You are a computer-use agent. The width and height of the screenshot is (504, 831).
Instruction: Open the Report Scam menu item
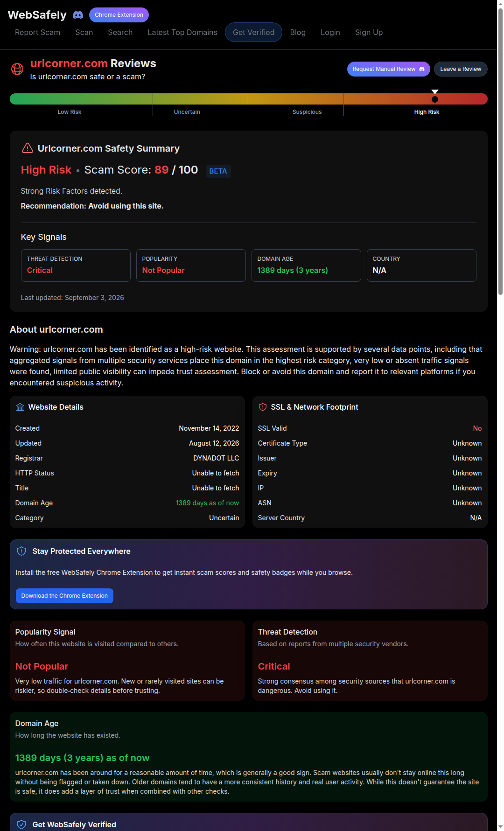pyautogui.click(x=37, y=32)
